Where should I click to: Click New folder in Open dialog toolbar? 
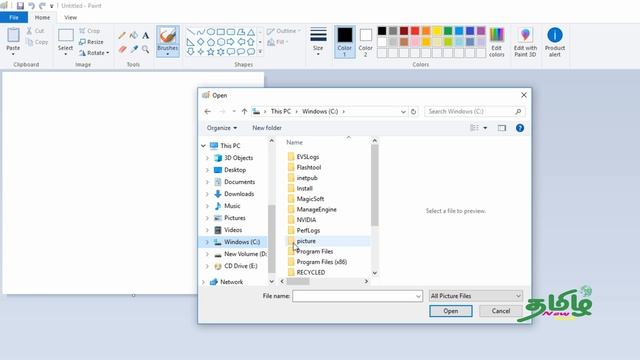click(x=267, y=128)
